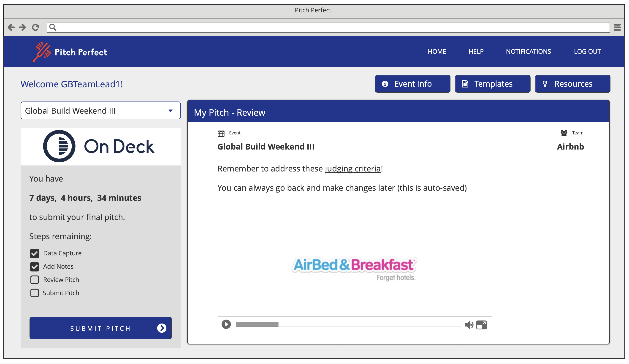The image size is (629, 364).
Task: Mute the video with speaker icon
Action: (x=469, y=325)
